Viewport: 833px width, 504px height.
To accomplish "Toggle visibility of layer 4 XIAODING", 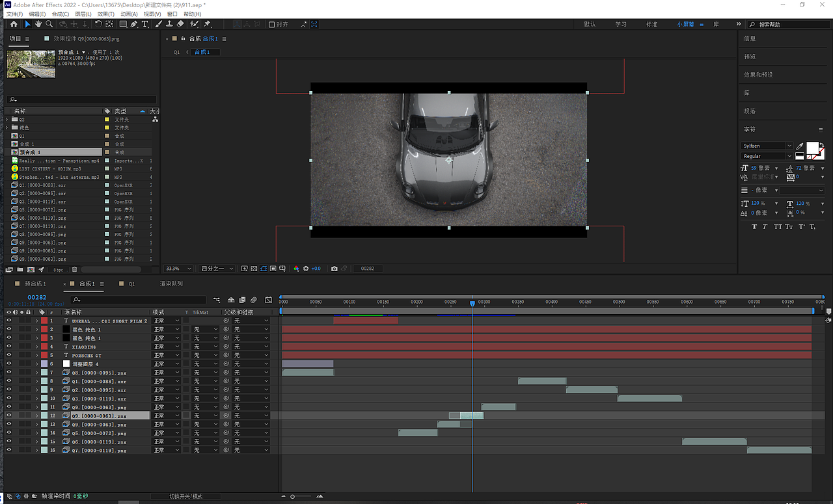I will tap(9, 347).
